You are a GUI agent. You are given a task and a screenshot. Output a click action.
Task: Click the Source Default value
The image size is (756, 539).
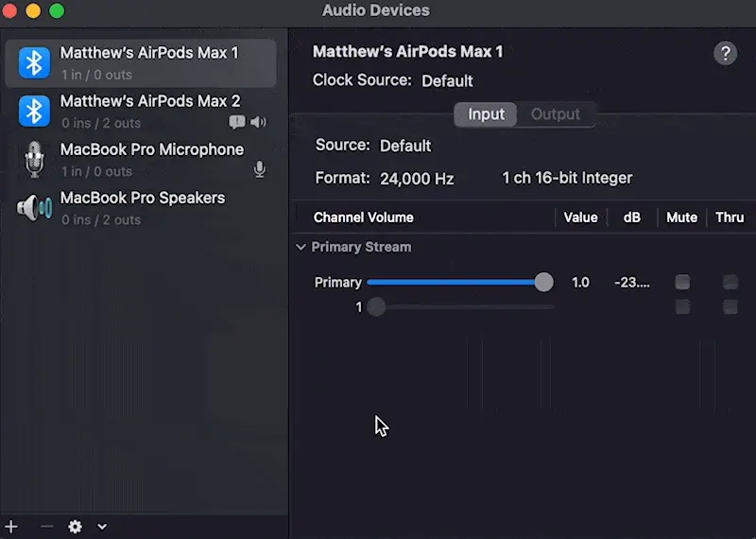coord(405,146)
